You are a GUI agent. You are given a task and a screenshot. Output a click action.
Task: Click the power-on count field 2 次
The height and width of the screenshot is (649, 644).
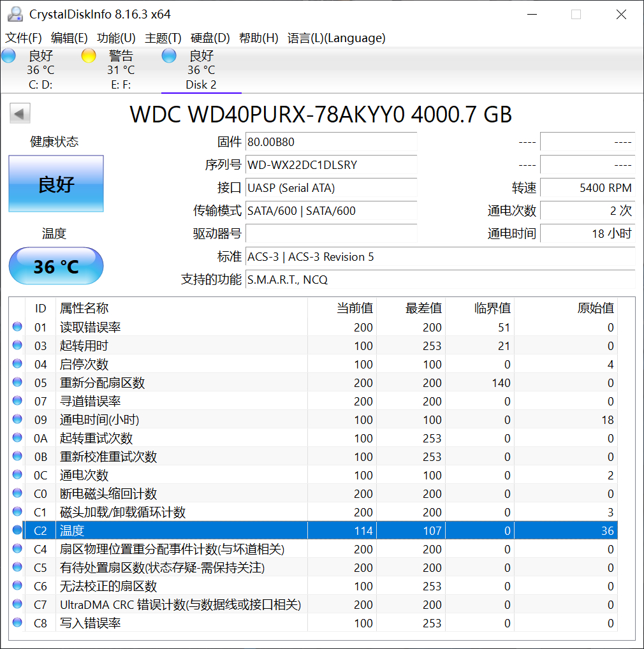coord(588,210)
